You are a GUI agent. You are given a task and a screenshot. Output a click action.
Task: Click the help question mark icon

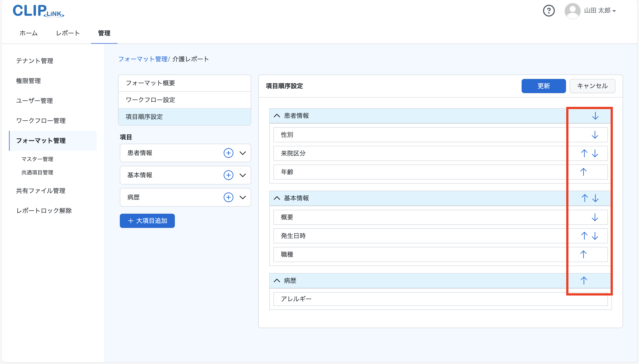pos(548,11)
